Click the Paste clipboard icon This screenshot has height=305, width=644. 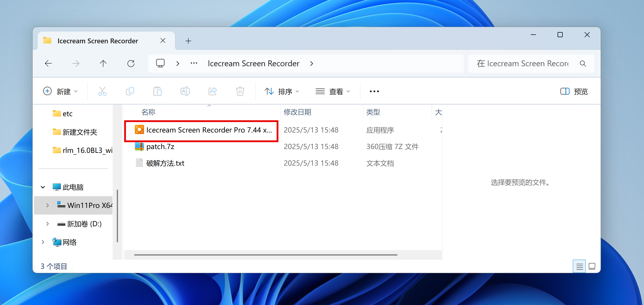pos(158,91)
